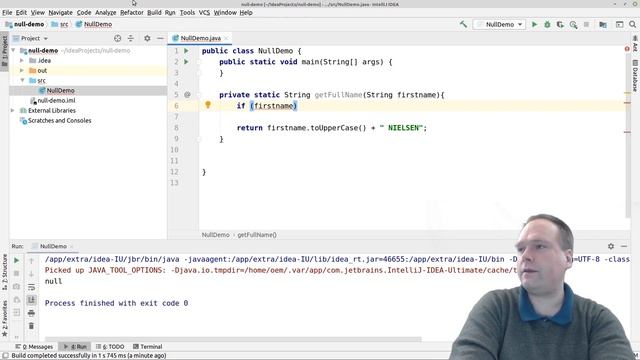Open the VCS menu

pyautogui.click(x=204, y=13)
